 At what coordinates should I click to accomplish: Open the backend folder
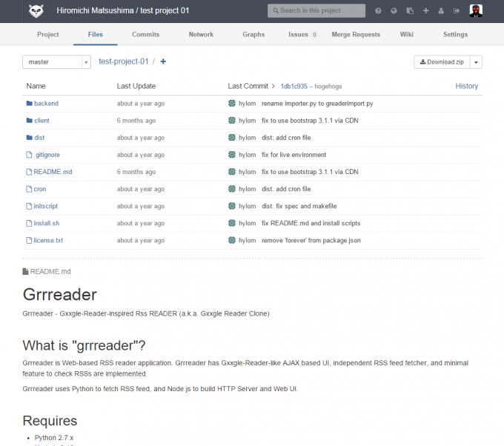click(46, 104)
